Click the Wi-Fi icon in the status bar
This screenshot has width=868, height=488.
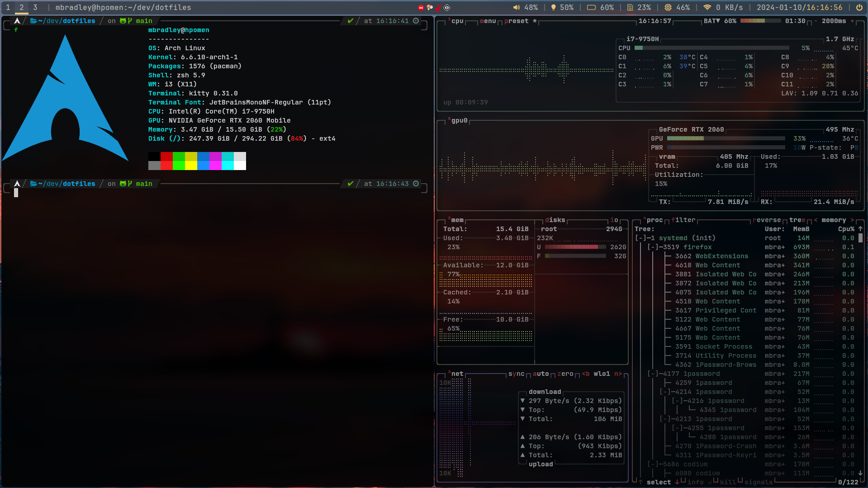[x=707, y=8]
